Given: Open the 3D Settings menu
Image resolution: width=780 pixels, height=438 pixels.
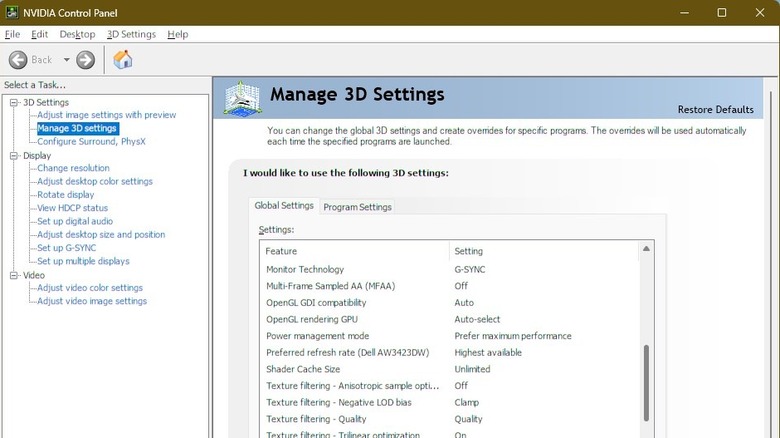Looking at the screenshot, I should pyautogui.click(x=131, y=34).
